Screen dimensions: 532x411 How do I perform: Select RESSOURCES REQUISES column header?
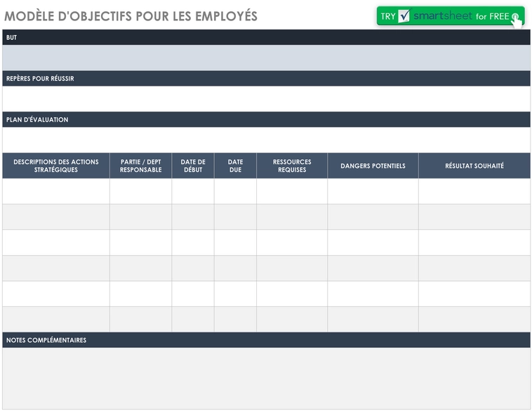click(292, 166)
